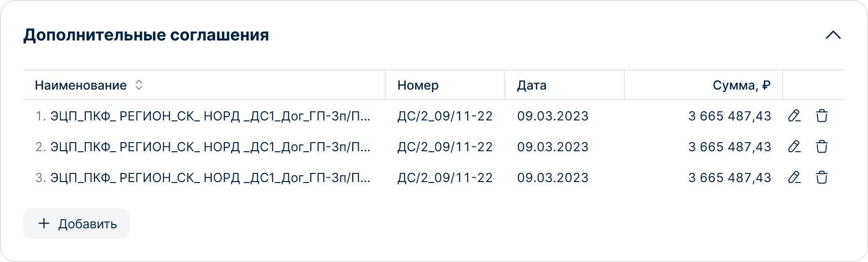Image resolution: width=868 pixels, height=262 pixels.
Task: Click the Сумма, ₽ column header
Action: [x=741, y=85]
